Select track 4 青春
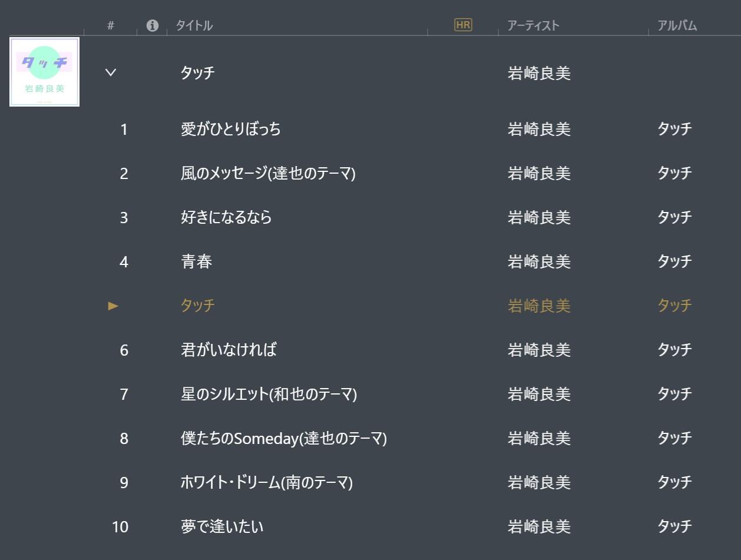 click(x=196, y=261)
